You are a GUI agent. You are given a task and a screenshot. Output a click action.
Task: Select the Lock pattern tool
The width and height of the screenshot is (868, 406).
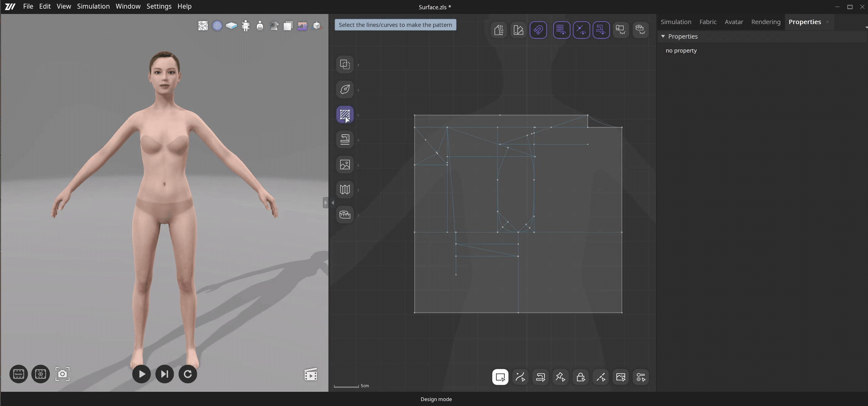tap(581, 377)
